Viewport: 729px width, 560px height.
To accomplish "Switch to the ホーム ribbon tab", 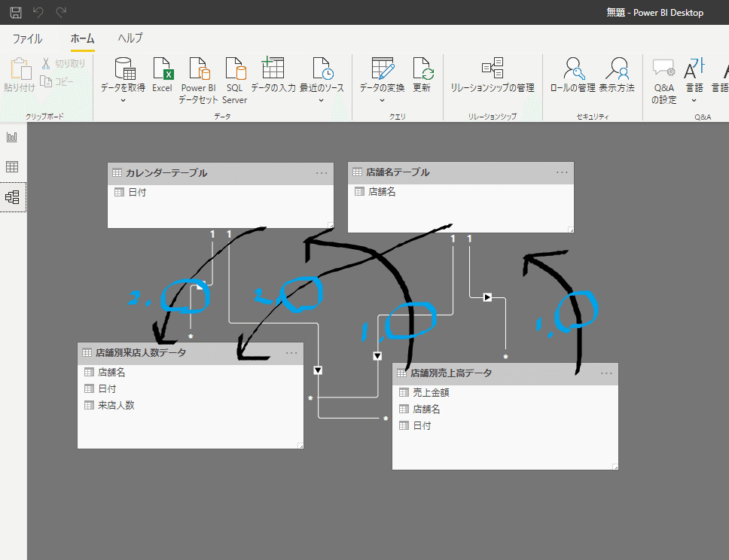I will tap(82, 38).
